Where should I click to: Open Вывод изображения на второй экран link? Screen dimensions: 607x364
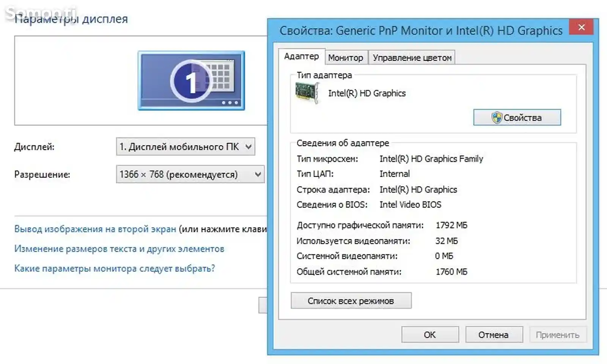[x=95, y=229]
